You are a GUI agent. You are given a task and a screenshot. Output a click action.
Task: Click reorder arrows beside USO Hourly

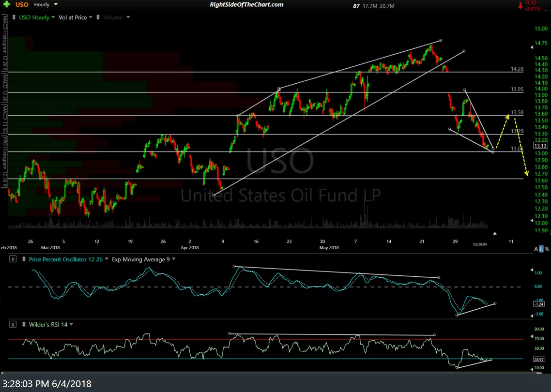[x=14, y=17]
